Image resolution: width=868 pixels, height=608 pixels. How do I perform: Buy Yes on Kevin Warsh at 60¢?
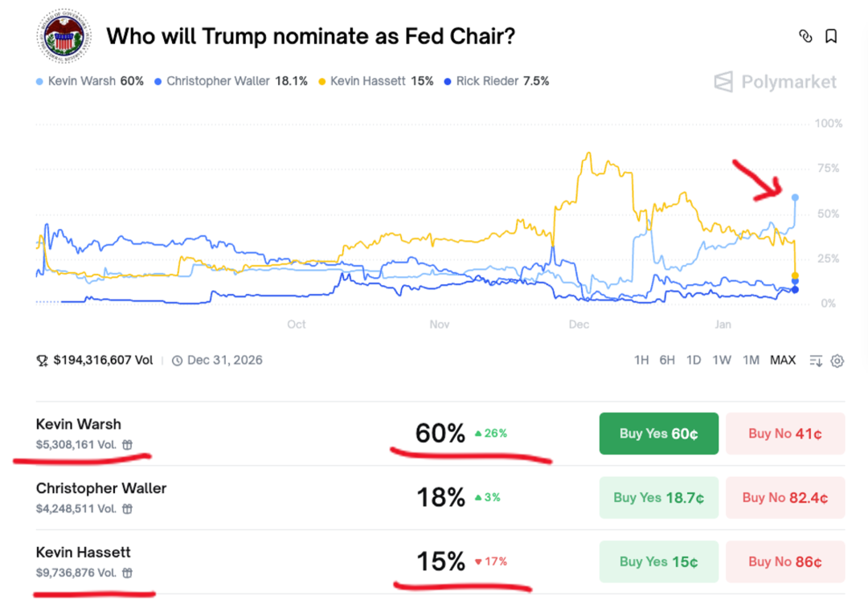point(658,434)
